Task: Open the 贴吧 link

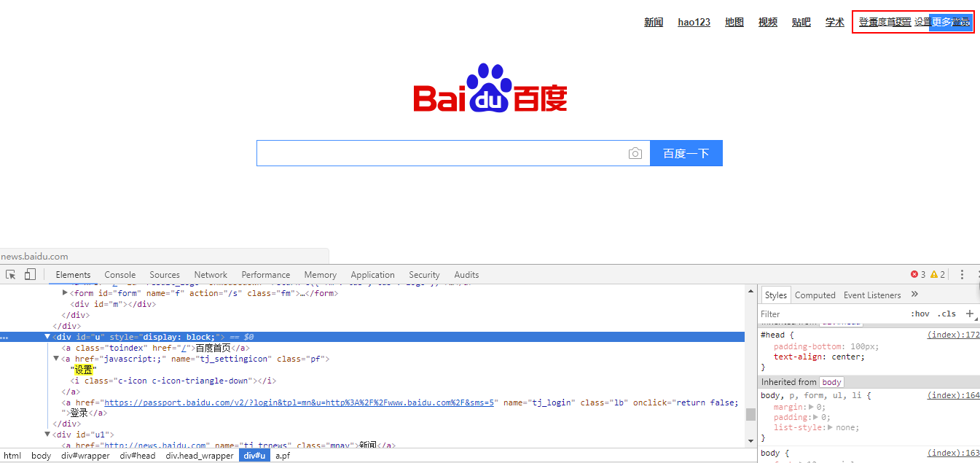Action: pyautogui.click(x=801, y=23)
